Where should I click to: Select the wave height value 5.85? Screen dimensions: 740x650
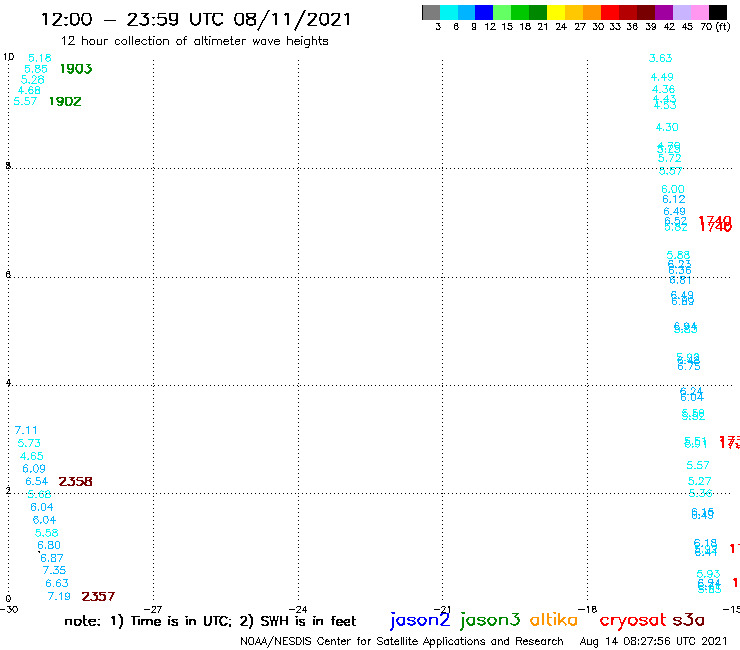[36, 69]
